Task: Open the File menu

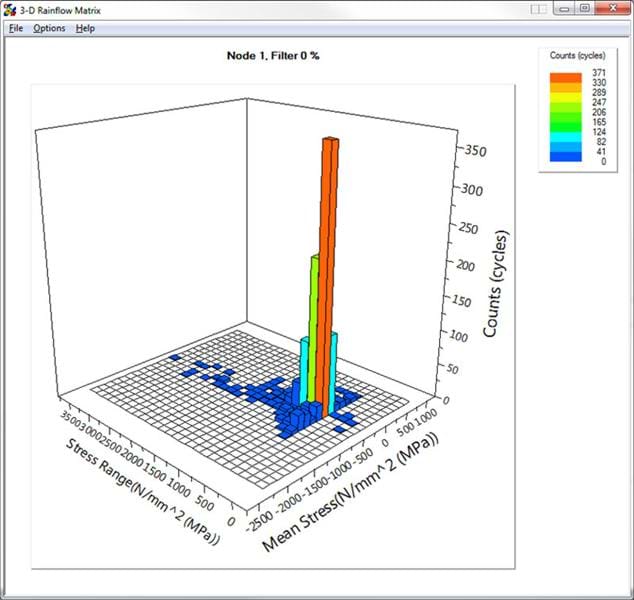Action: click(x=15, y=28)
